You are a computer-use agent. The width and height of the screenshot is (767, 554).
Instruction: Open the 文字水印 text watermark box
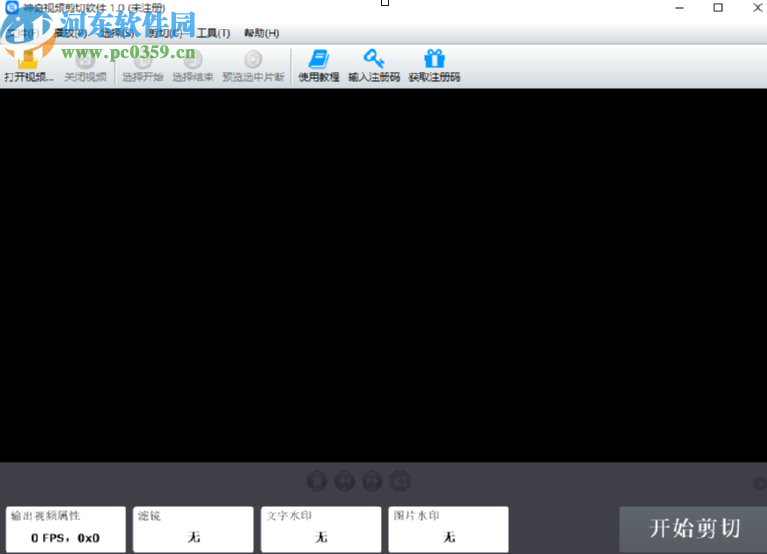[321, 530]
